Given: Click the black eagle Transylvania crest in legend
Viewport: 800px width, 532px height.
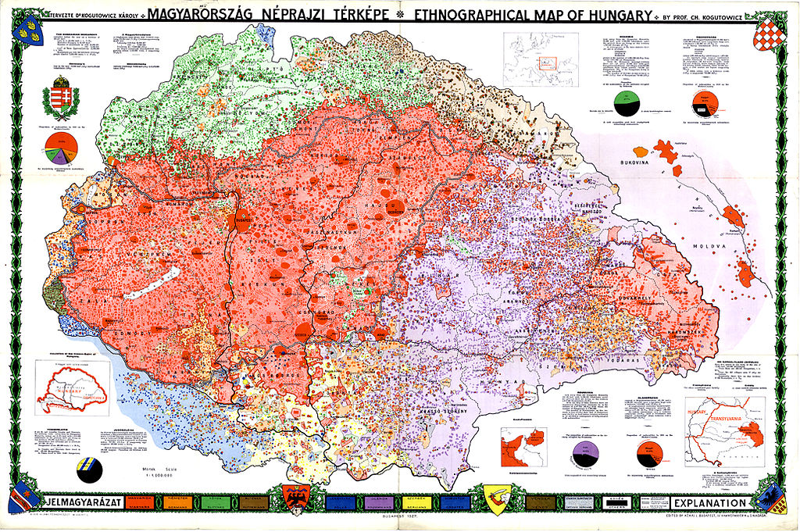Looking at the screenshot, I should (296, 499).
